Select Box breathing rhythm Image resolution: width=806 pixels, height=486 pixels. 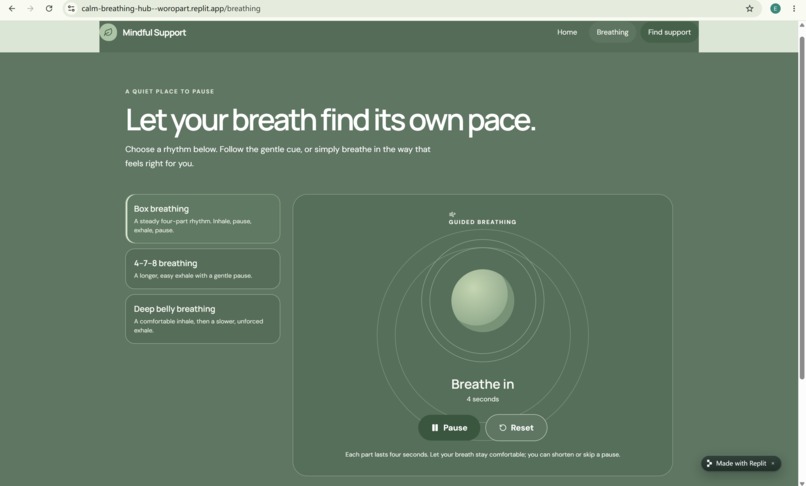coord(203,219)
